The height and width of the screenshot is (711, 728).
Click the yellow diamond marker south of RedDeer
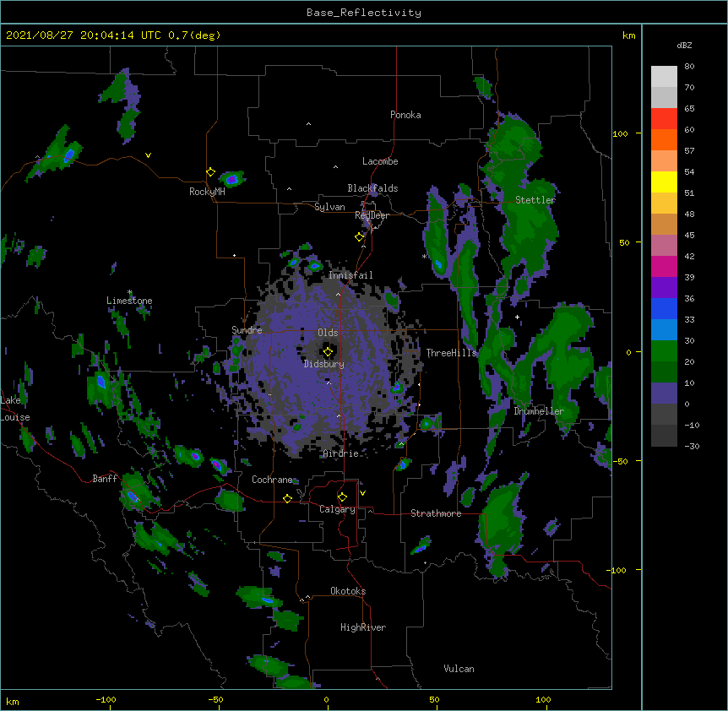pyautogui.click(x=359, y=237)
